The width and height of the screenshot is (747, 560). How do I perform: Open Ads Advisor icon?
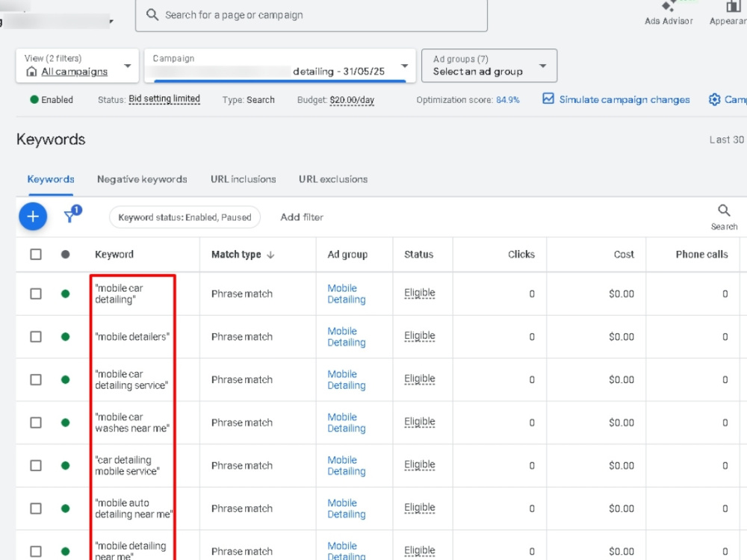(x=669, y=6)
